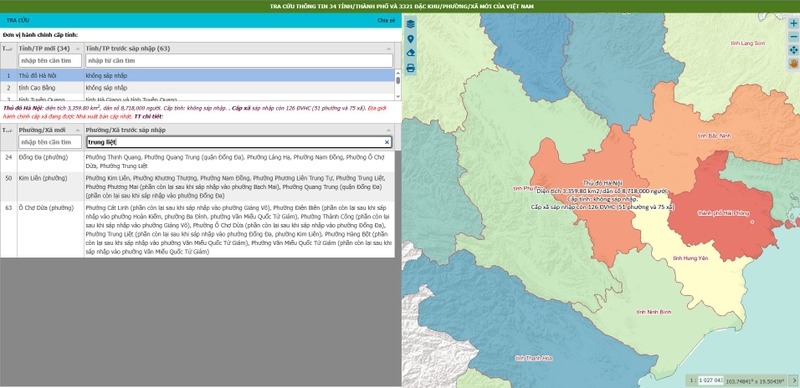Sort by Tỉnh/TP trước sáp nhập (63) column
Image resolution: width=800 pixels, height=388 pixels.
(239, 48)
